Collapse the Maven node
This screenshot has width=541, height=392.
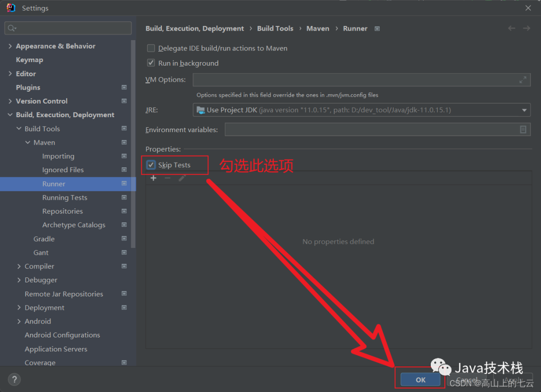tap(28, 142)
